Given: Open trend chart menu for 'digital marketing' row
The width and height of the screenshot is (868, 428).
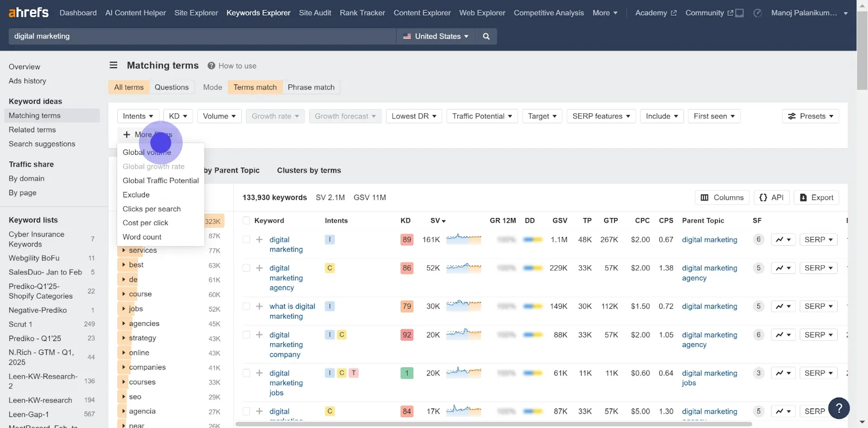Looking at the screenshot, I should (x=783, y=239).
